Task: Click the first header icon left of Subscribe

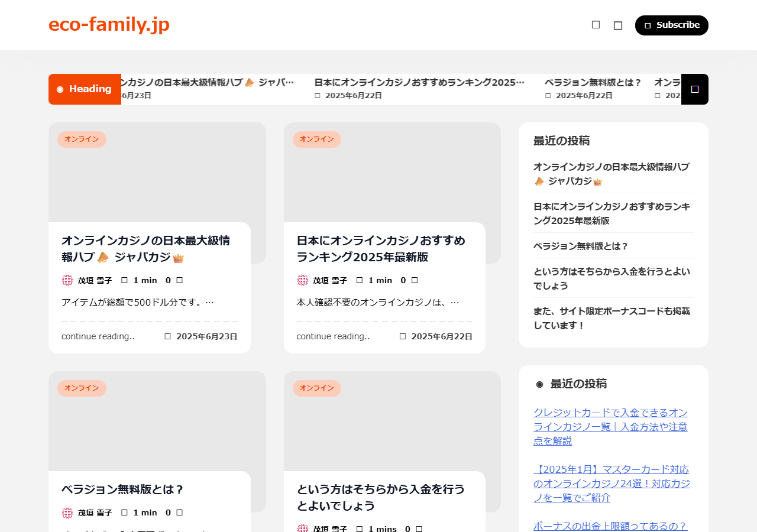Action: [596, 25]
